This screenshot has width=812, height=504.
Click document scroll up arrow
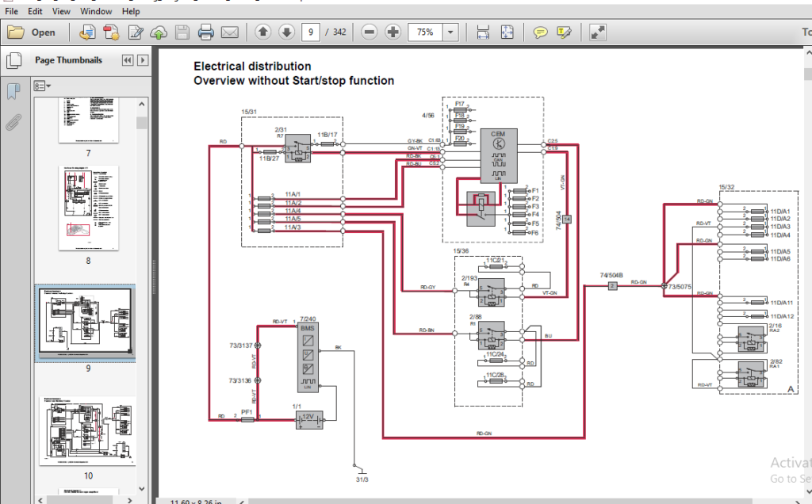[x=808, y=52]
